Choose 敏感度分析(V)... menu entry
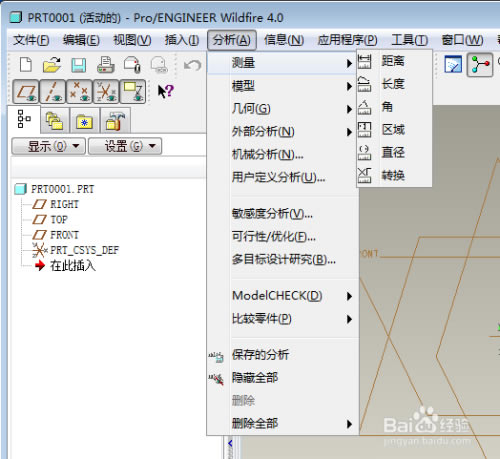500x459 pixels. tap(282, 214)
